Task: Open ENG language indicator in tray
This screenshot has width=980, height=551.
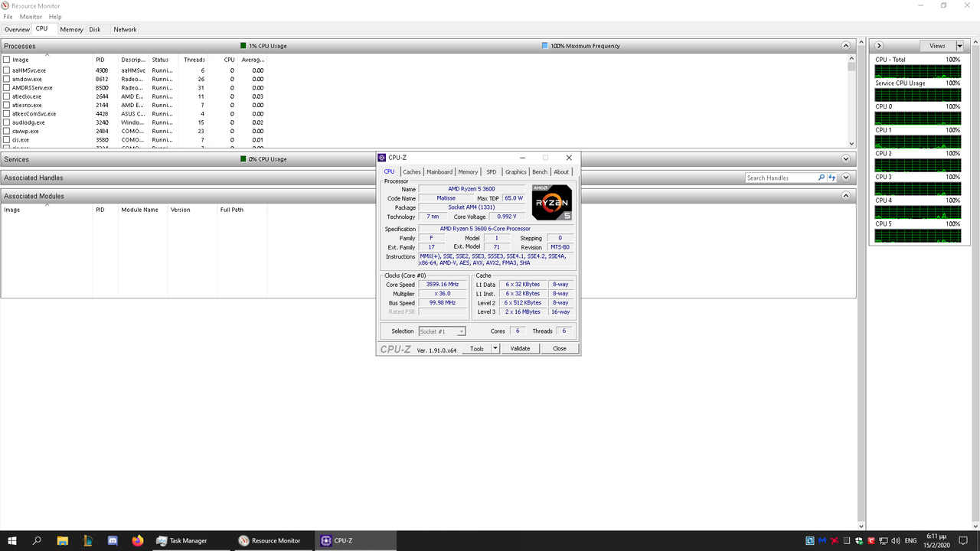Action: click(911, 541)
